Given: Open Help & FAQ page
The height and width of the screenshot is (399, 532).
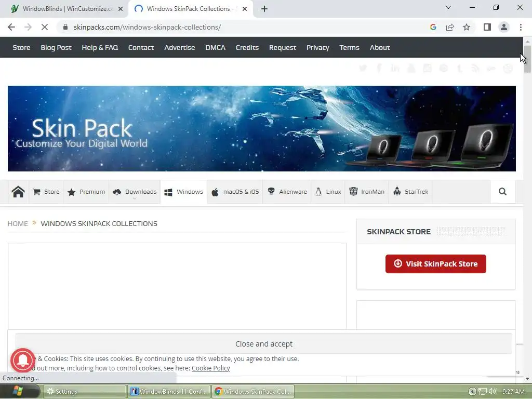Looking at the screenshot, I should pos(100,47).
